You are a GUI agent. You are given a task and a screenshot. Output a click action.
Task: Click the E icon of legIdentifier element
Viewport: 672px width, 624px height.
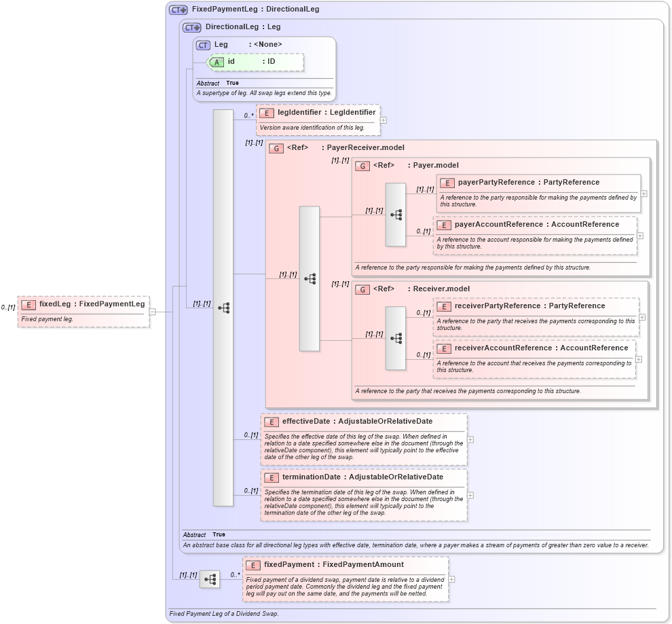coord(268,112)
